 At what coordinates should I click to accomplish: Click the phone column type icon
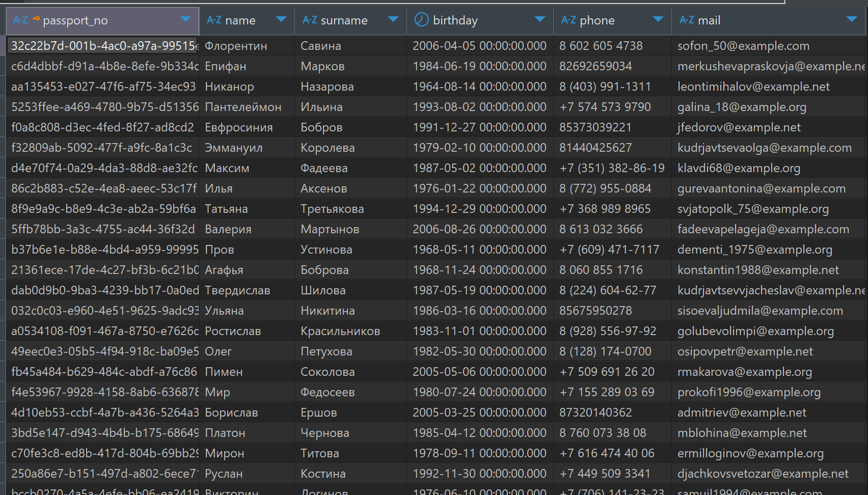pyautogui.click(x=568, y=20)
